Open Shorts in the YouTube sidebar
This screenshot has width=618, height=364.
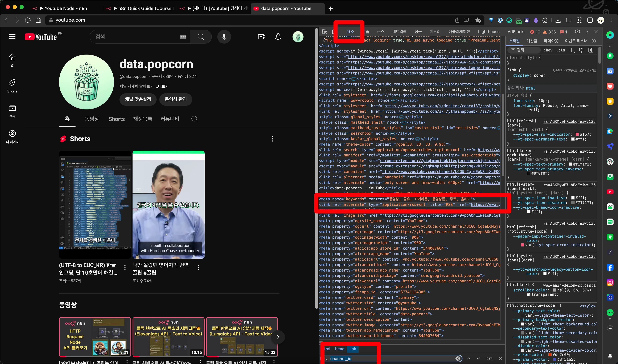[12, 86]
